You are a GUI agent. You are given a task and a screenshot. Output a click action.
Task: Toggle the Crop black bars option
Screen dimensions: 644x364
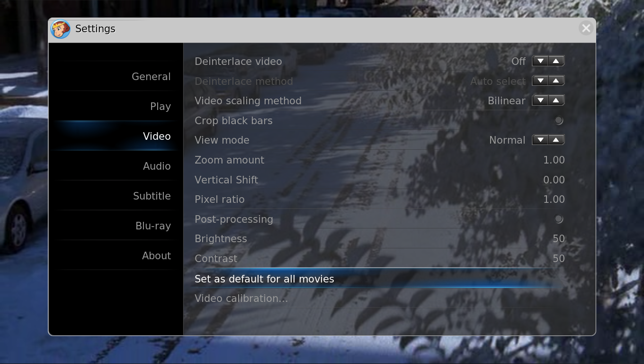click(x=559, y=121)
